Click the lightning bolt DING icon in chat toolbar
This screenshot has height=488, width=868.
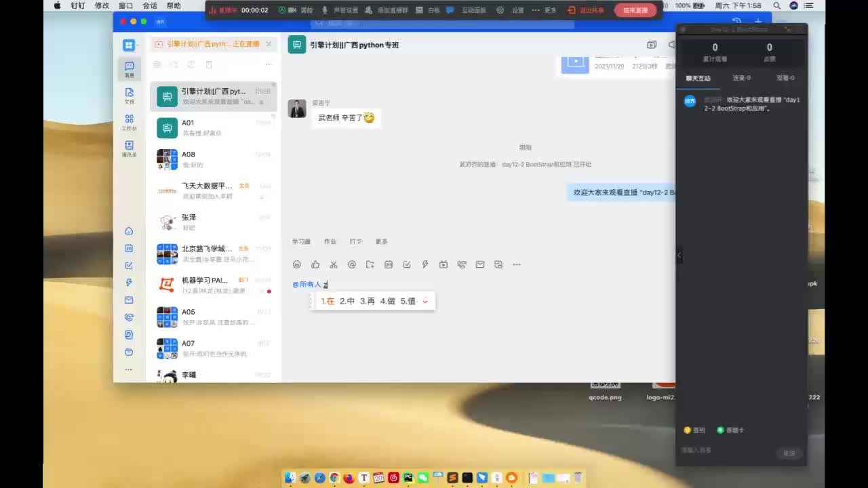(x=425, y=264)
